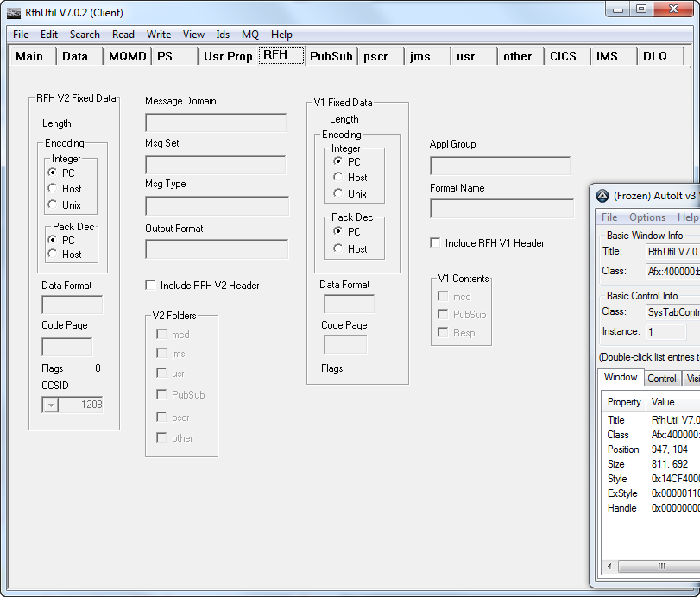
Task: Open File menu in AutoIt window
Action: pyautogui.click(x=609, y=217)
